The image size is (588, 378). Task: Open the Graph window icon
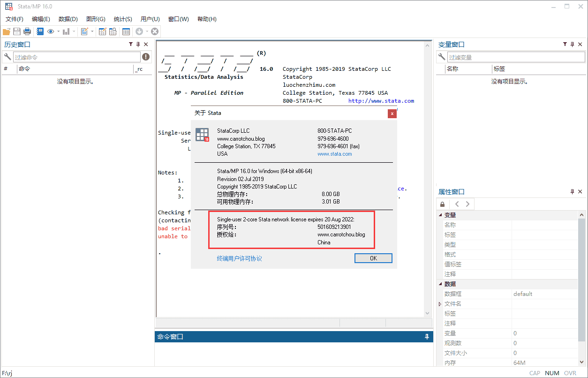point(67,31)
